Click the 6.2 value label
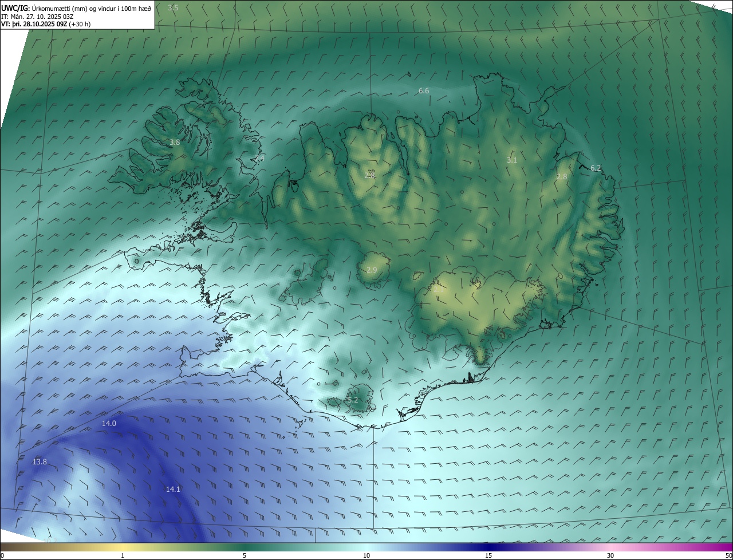Image resolution: width=733 pixels, height=560 pixels. coord(596,168)
